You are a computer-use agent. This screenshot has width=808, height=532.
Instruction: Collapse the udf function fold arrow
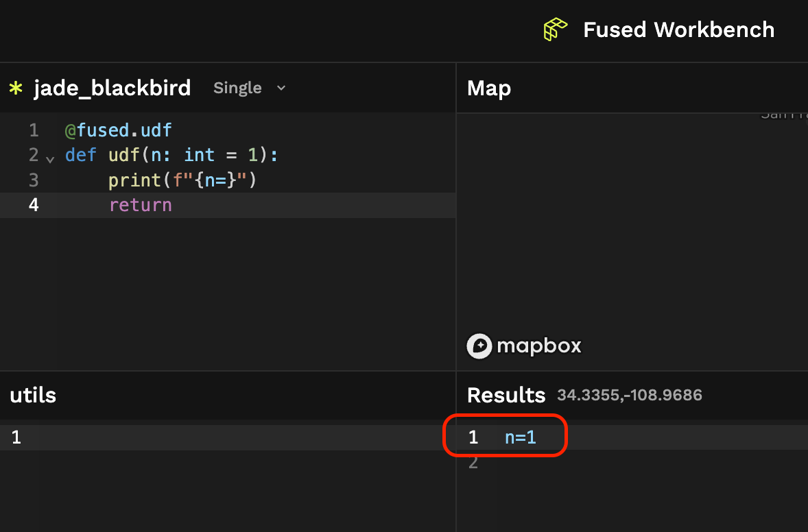click(50, 159)
